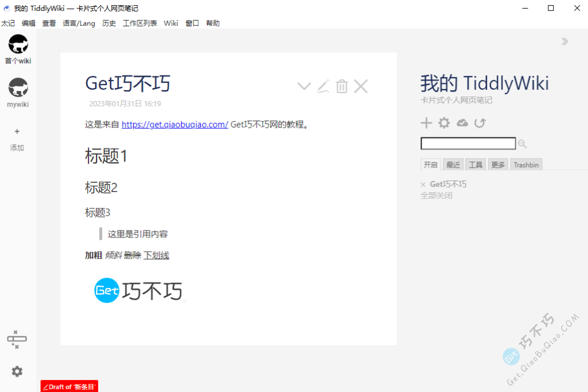Viewport: 588px width, 392px height.
Task: Click the magnifier advanced search icon
Action: coord(522,144)
